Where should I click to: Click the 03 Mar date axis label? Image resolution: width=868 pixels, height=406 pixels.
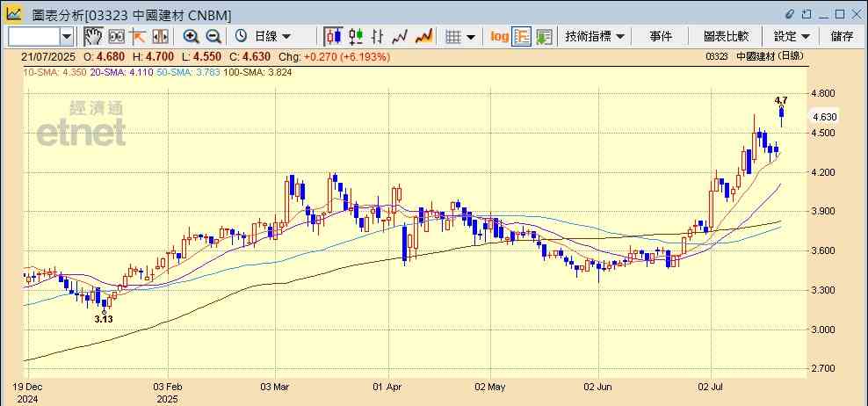coord(275,388)
